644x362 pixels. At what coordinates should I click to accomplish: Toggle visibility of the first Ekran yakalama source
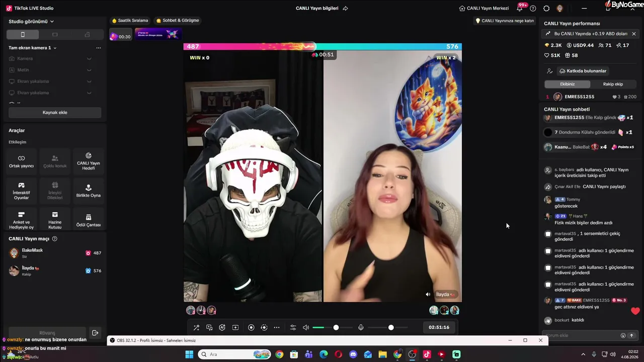[89, 81]
